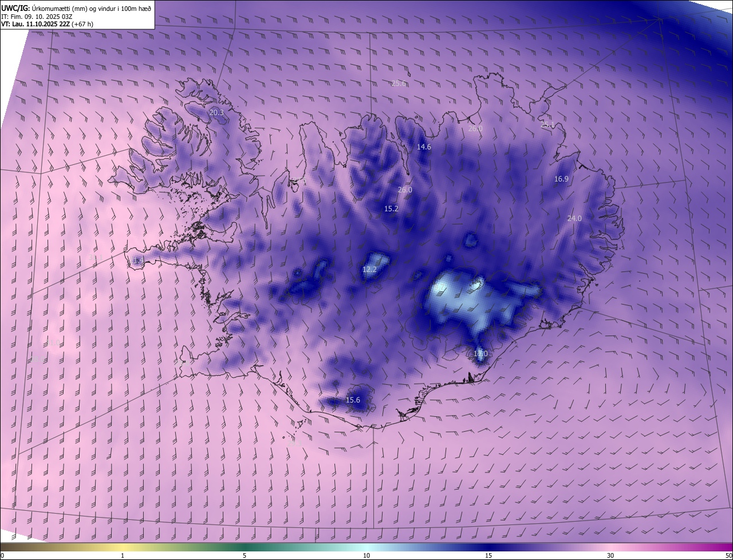The image size is (733, 560).
Task: Click the 24.0 value near the east coast
Action: click(x=574, y=218)
